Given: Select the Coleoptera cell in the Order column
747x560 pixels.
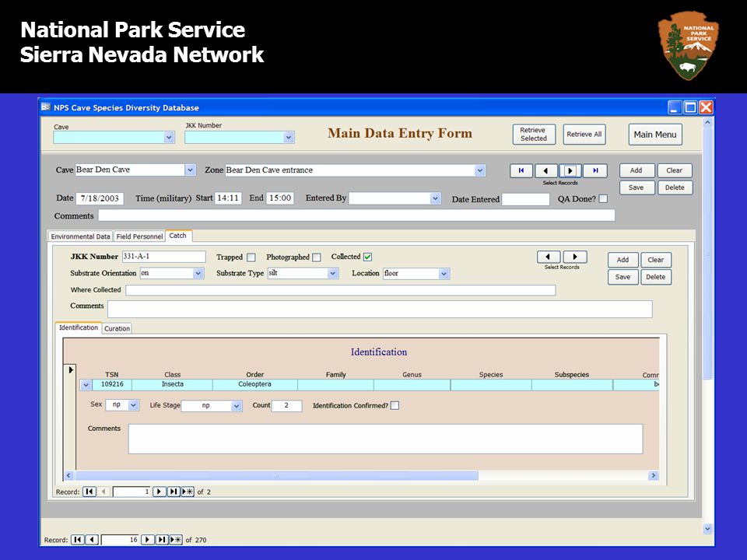Looking at the screenshot, I should pyautogui.click(x=255, y=385).
